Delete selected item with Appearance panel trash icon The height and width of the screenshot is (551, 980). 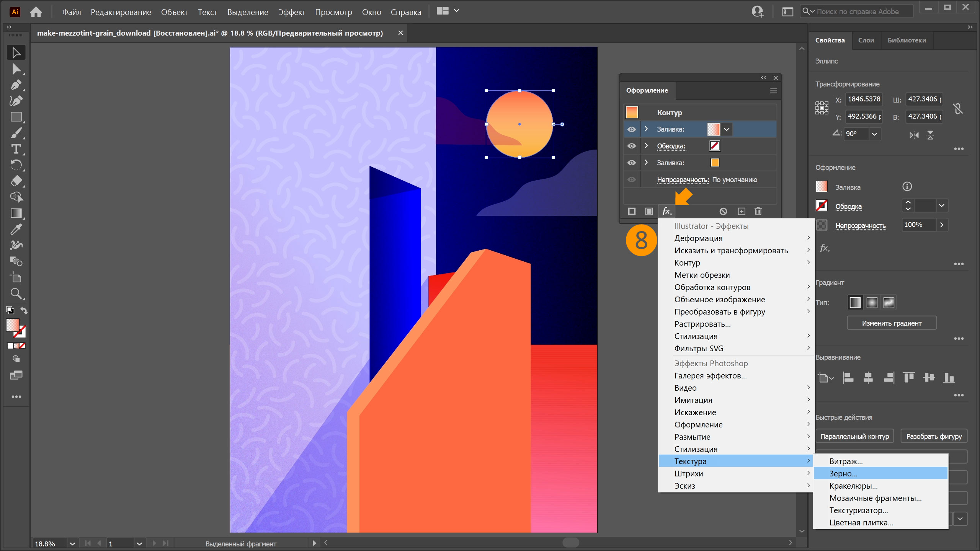point(758,211)
